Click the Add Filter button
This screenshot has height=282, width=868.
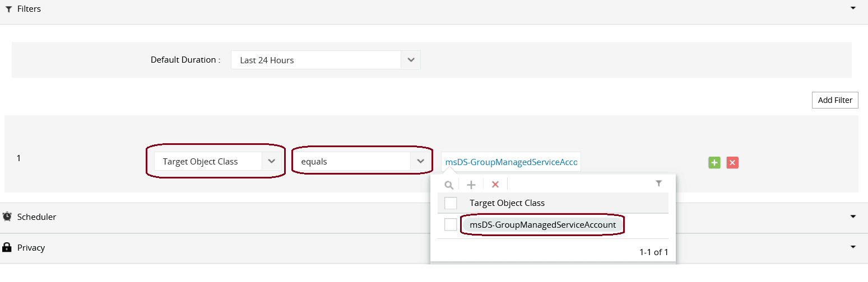(x=834, y=100)
